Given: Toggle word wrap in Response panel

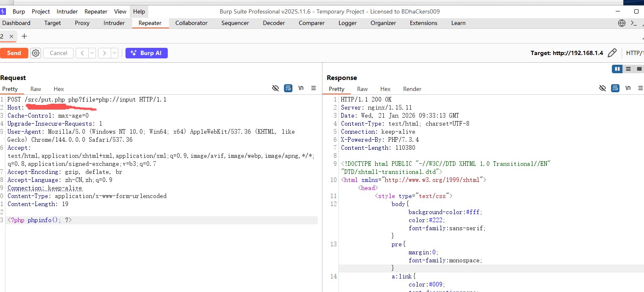Looking at the screenshot, I should [x=615, y=88].
